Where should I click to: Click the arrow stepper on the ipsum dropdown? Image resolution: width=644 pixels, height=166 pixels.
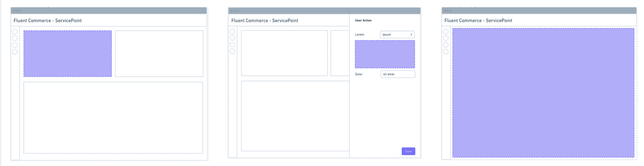pyautogui.click(x=411, y=34)
